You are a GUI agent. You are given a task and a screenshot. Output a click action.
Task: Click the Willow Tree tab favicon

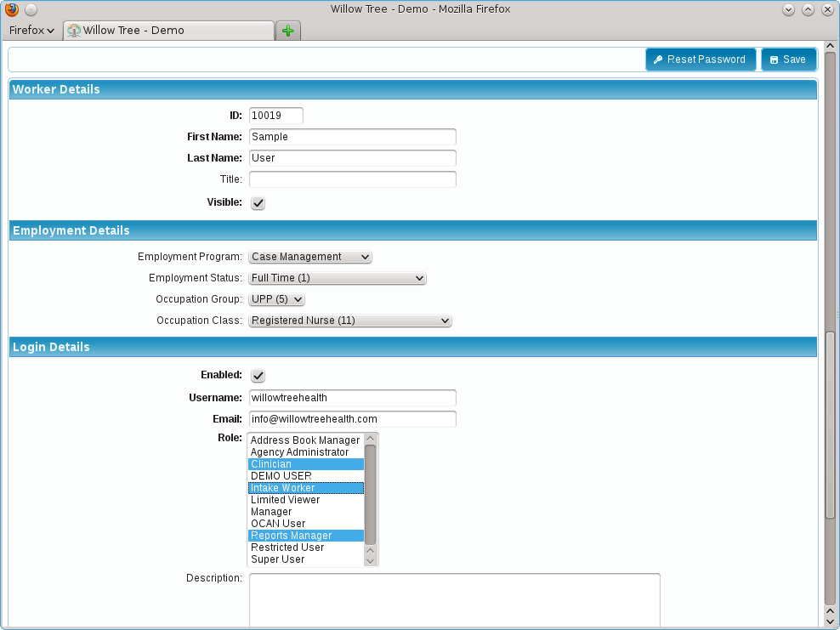coord(74,31)
